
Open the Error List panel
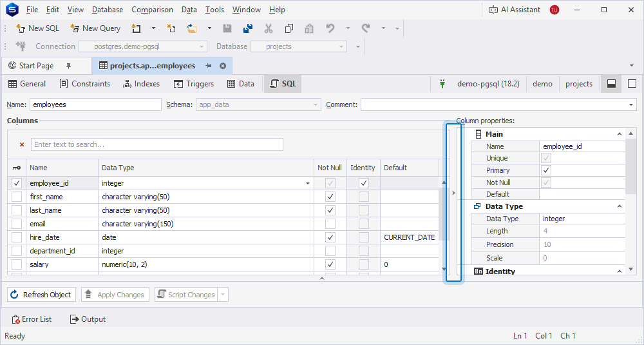tap(32, 319)
